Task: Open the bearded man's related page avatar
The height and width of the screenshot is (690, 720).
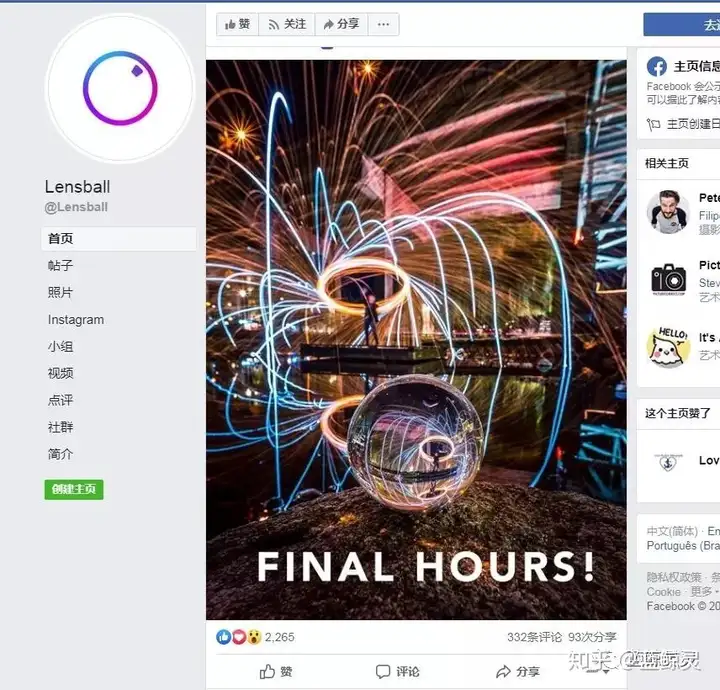Action: [x=668, y=212]
